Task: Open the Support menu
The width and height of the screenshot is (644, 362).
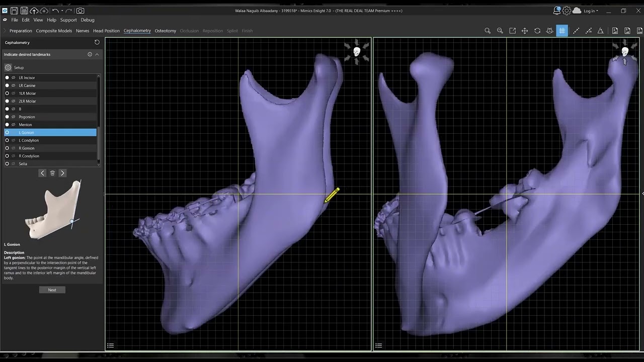Action: click(x=68, y=20)
